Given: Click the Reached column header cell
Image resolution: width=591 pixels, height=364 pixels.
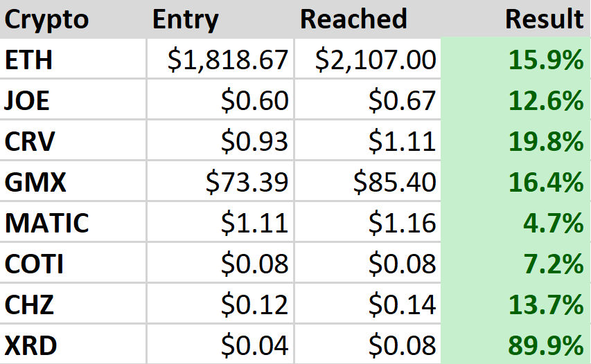Looking at the screenshot, I should [353, 19].
